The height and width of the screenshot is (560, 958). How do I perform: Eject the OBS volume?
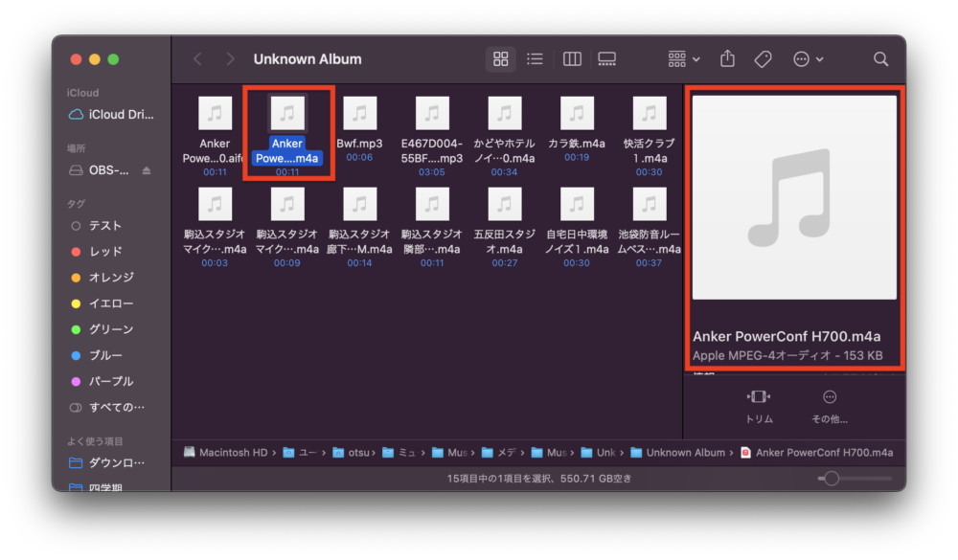click(x=147, y=170)
